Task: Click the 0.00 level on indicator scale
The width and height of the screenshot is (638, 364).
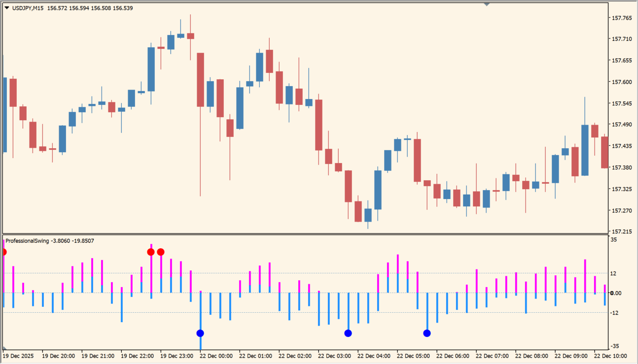Action: coord(615,293)
